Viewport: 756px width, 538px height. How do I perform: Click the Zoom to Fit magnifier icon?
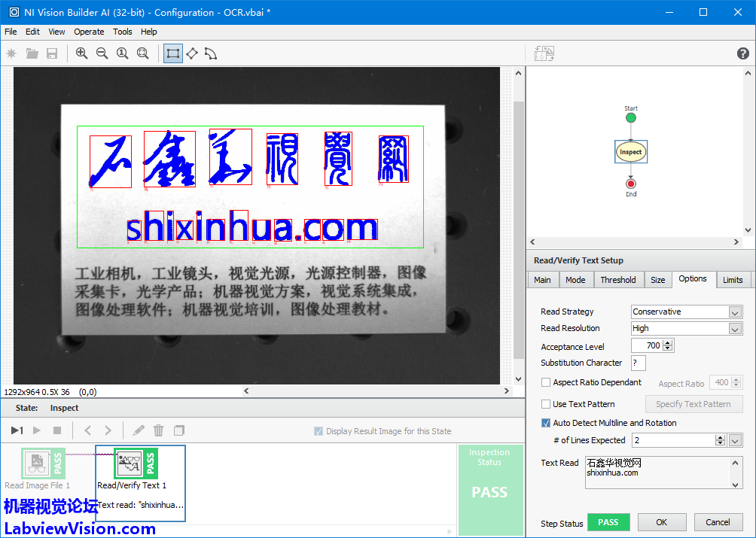click(143, 53)
